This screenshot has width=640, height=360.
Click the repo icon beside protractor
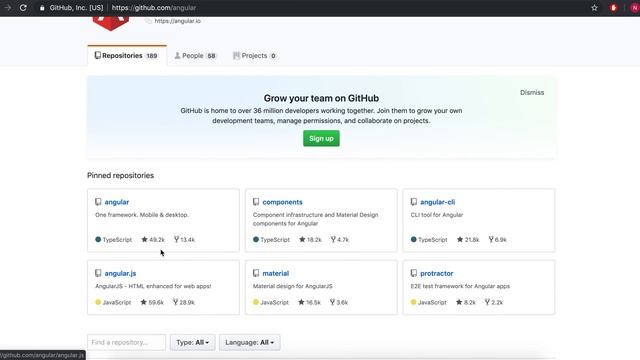click(414, 273)
